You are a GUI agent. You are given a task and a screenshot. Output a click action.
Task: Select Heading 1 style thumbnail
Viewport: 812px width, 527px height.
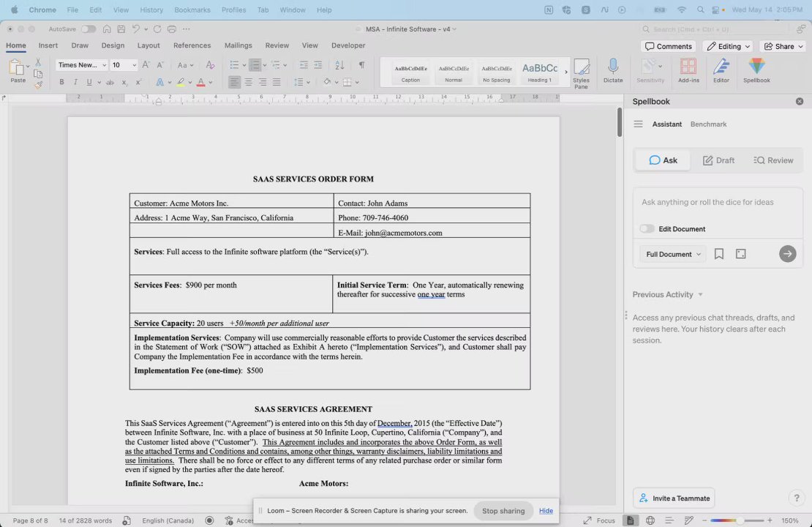click(540, 72)
